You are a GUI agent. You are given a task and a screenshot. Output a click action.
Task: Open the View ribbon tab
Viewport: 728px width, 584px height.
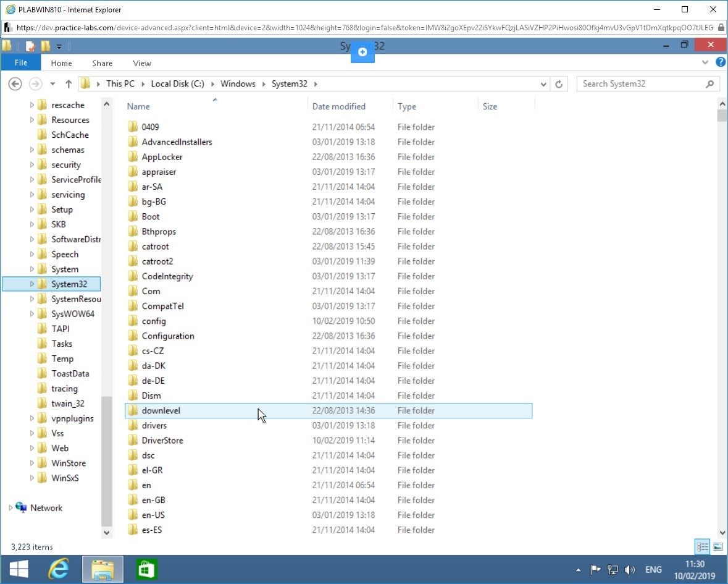[x=142, y=63]
